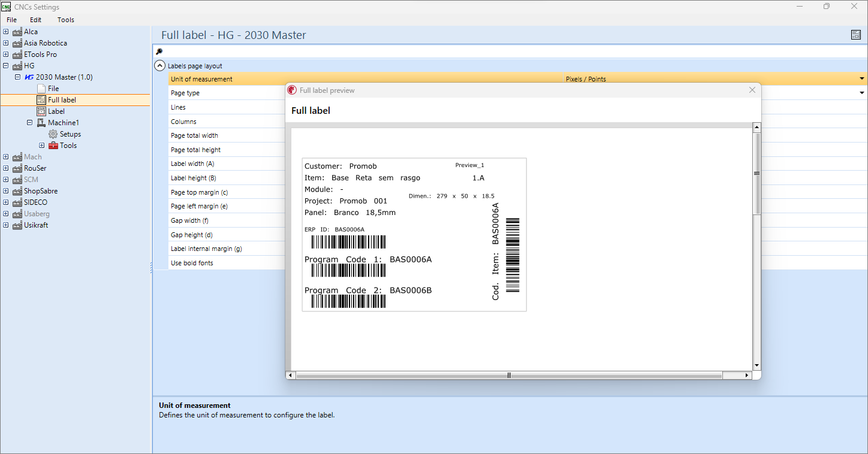Select the Machine1 machine icon
Screen dimensions: 868x454
point(41,123)
